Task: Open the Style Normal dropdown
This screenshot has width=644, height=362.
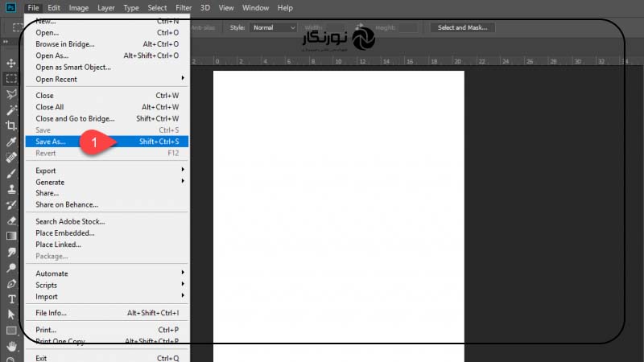Action: click(274, 27)
